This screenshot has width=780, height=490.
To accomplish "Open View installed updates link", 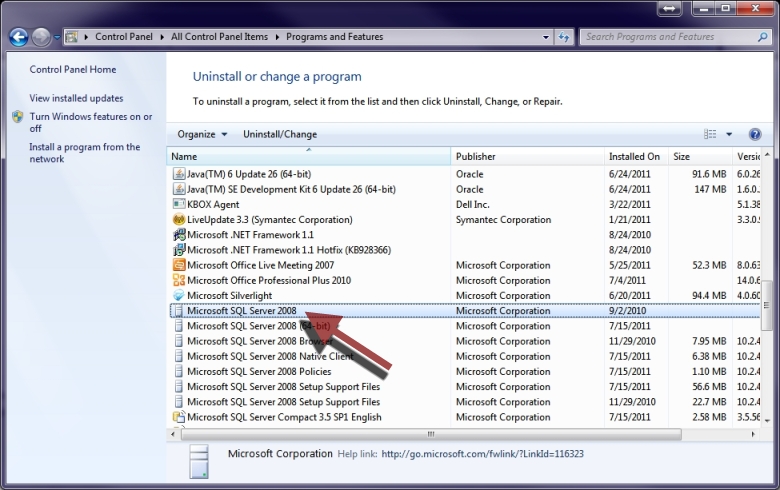I will click(x=76, y=98).
